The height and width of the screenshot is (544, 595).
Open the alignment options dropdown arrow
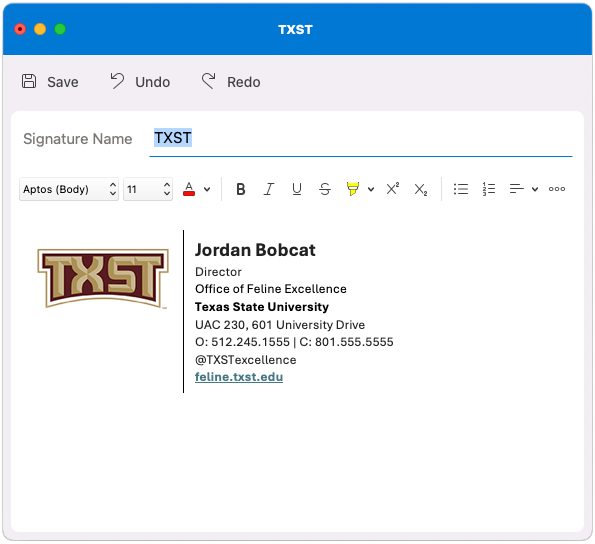[535, 189]
